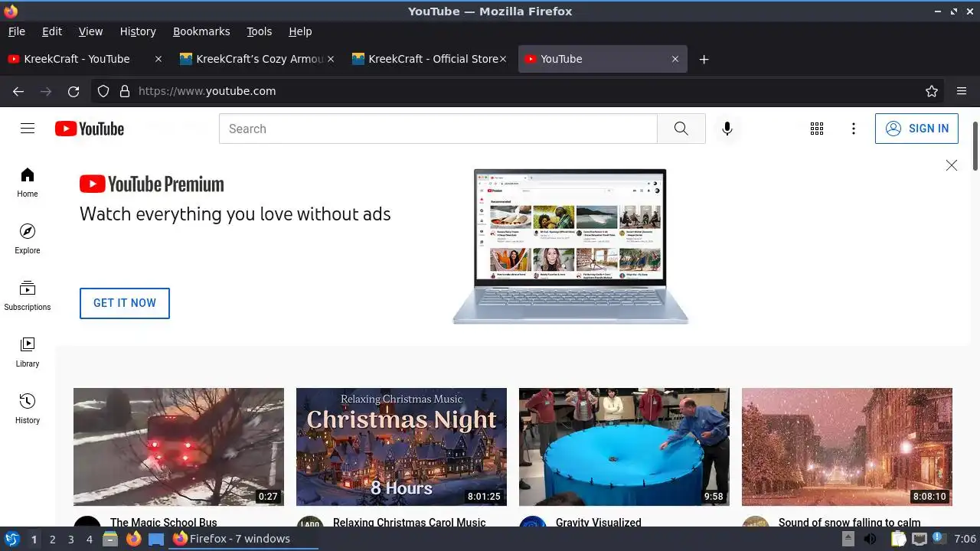Open the History menu
Screen dimensions: 980x551
point(138,31)
